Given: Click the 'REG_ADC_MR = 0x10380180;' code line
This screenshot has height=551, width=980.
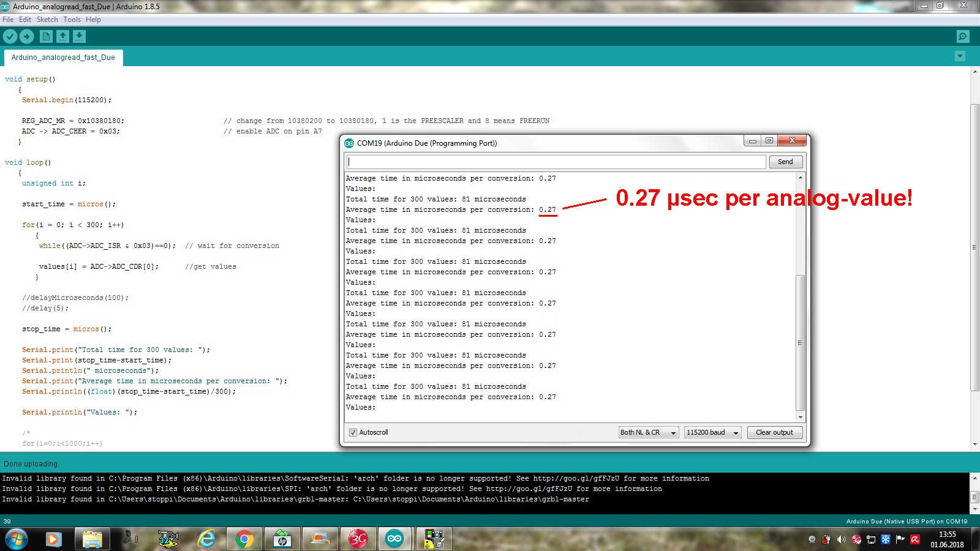Looking at the screenshot, I should pyautogui.click(x=73, y=121).
